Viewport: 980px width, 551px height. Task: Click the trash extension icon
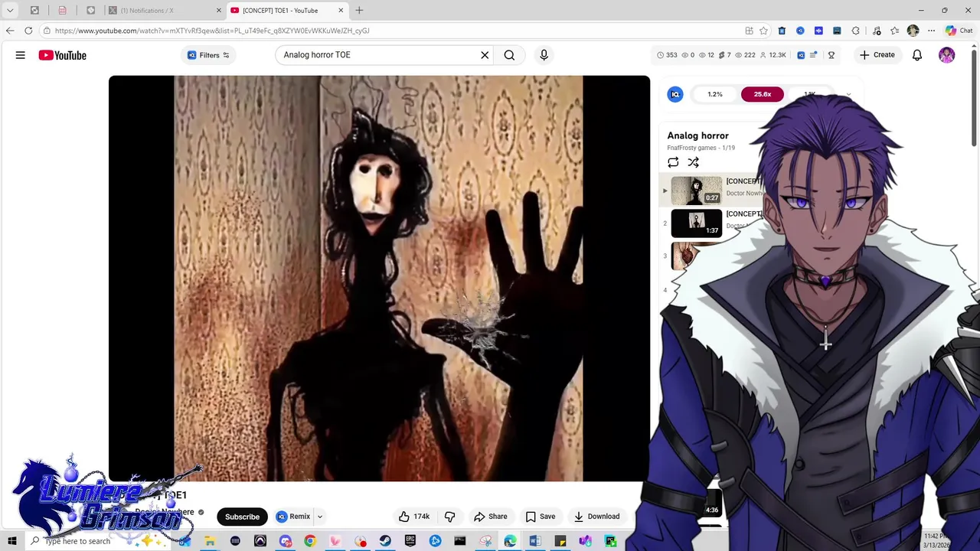782,31
